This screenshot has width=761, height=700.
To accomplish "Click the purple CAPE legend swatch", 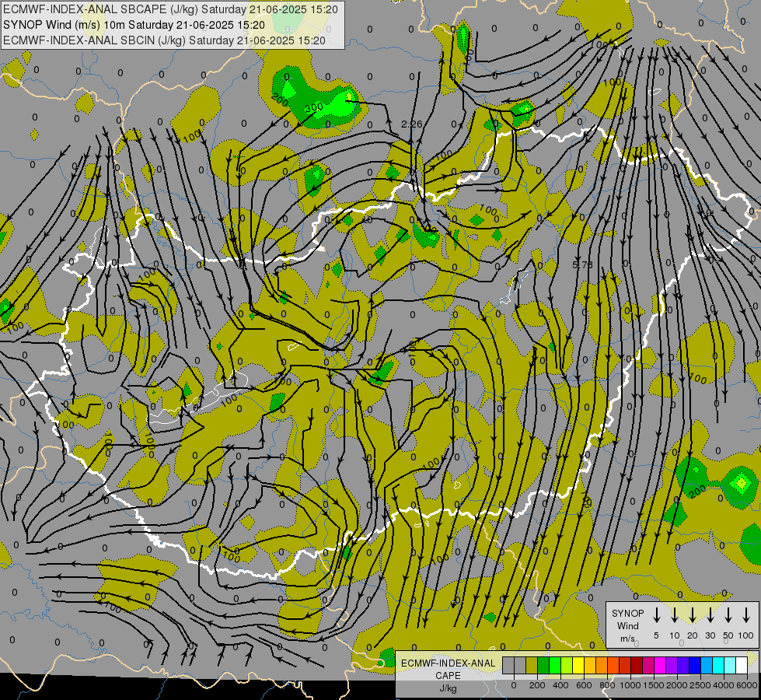I will pyautogui.click(x=672, y=665).
